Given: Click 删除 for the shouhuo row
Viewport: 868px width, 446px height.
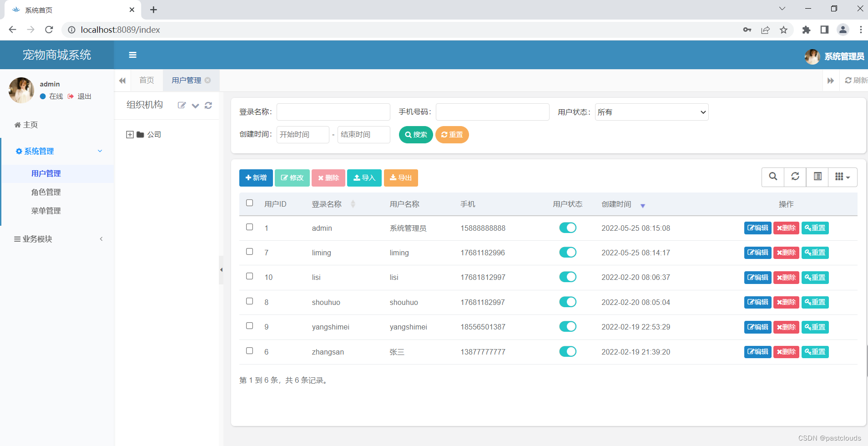Looking at the screenshot, I should (786, 302).
